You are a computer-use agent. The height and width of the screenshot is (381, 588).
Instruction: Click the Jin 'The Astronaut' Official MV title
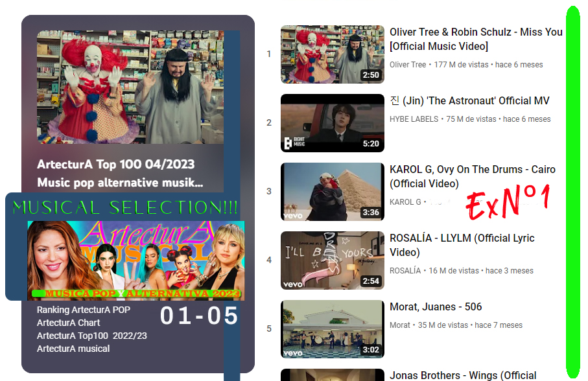[x=469, y=101]
